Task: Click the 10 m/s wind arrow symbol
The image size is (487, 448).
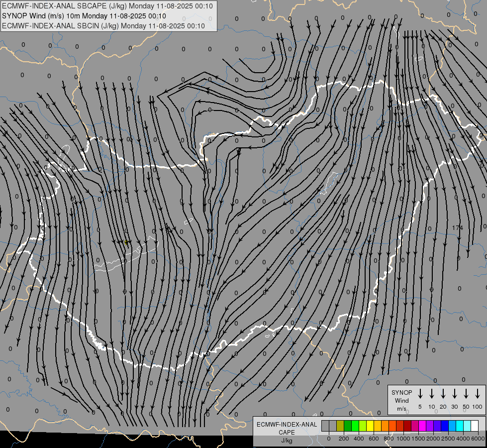Action: click(432, 394)
